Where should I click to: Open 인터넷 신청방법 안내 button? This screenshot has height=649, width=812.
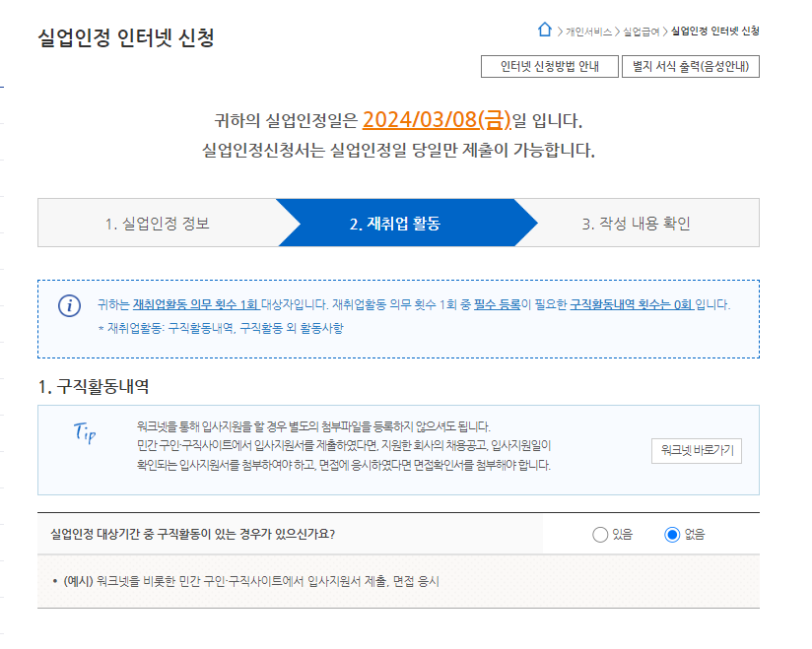550,66
